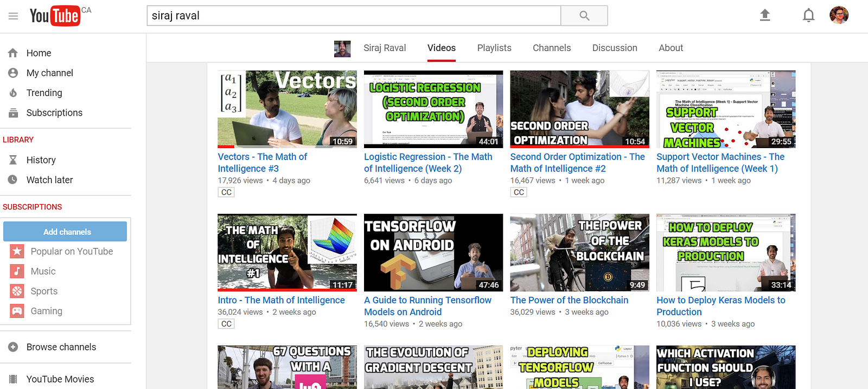Click title How to Deploy Keras Models
Screen dimensions: 868x389
(x=721, y=306)
